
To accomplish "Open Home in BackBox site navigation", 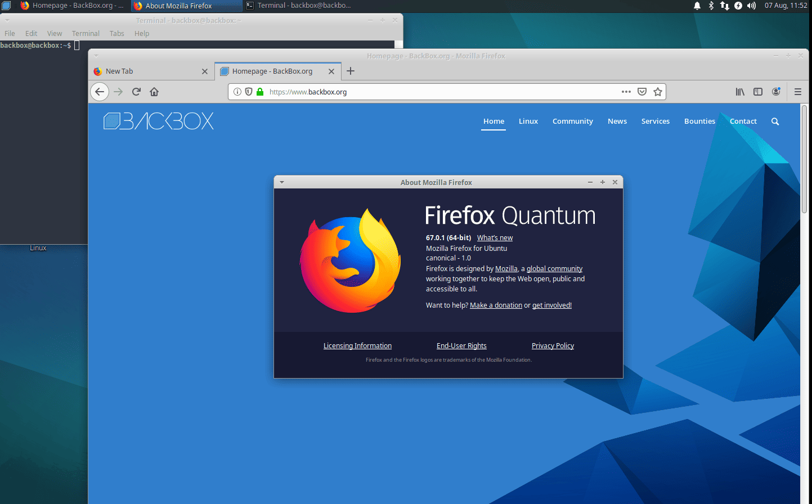I will [494, 121].
